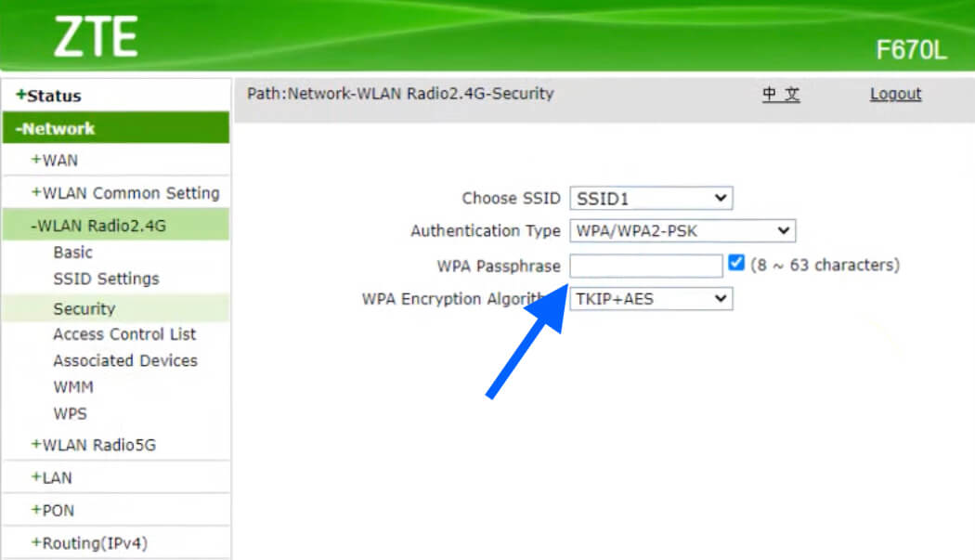
Task: Toggle the WPA Passphrase show checkbox
Action: point(736,264)
